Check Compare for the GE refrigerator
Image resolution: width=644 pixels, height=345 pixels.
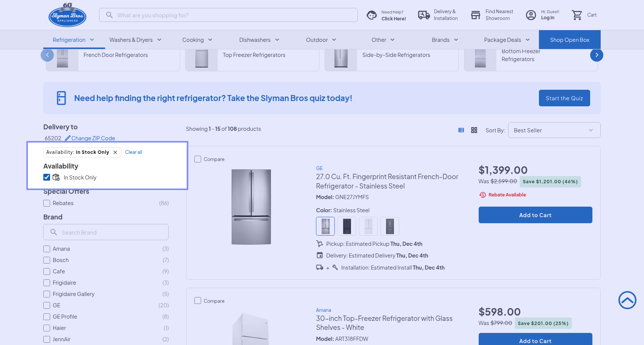(x=198, y=159)
